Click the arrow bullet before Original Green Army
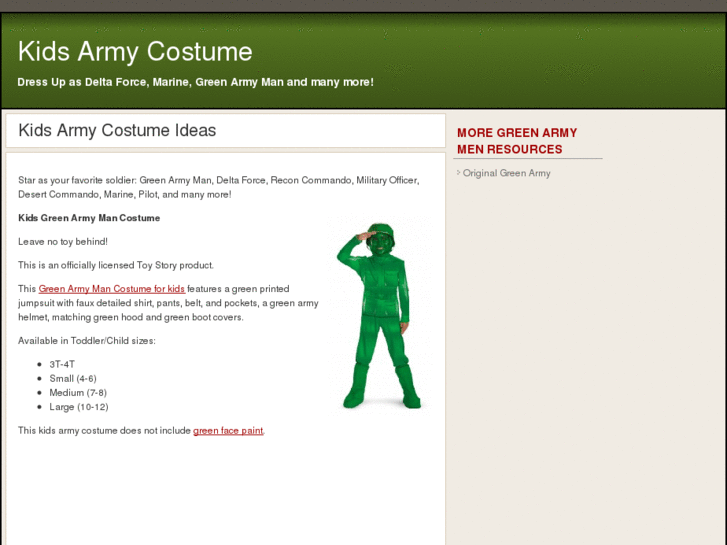The width and height of the screenshot is (727, 545). click(459, 173)
